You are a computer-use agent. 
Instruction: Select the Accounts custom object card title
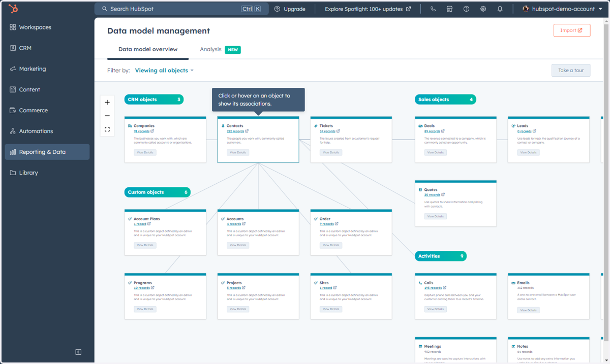(x=235, y=219)
